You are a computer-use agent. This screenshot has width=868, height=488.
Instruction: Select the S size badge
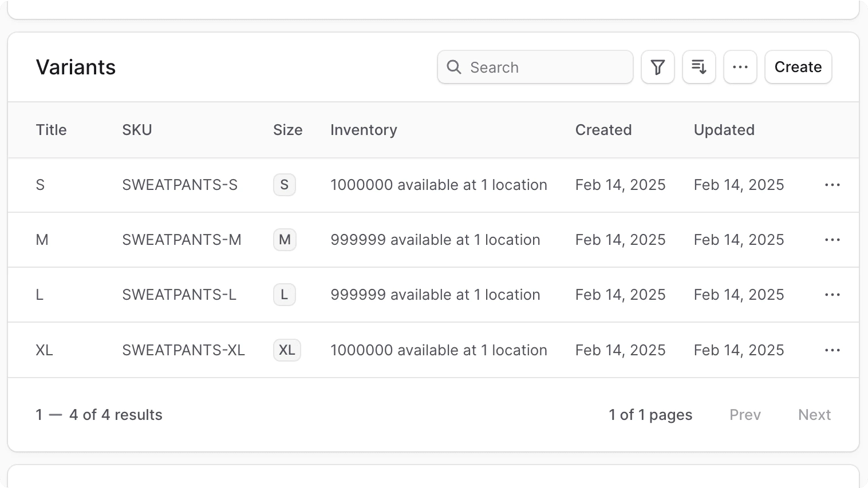(x=285, y=185)
